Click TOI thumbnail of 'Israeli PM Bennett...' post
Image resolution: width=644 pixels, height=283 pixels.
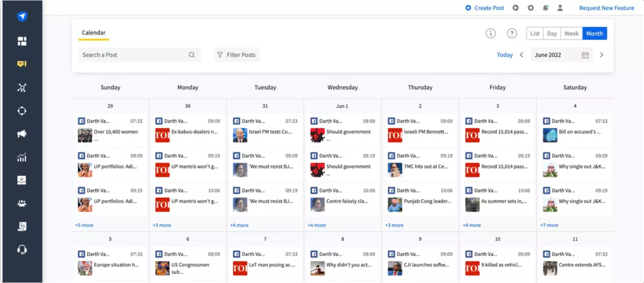(x=395, y=135)
